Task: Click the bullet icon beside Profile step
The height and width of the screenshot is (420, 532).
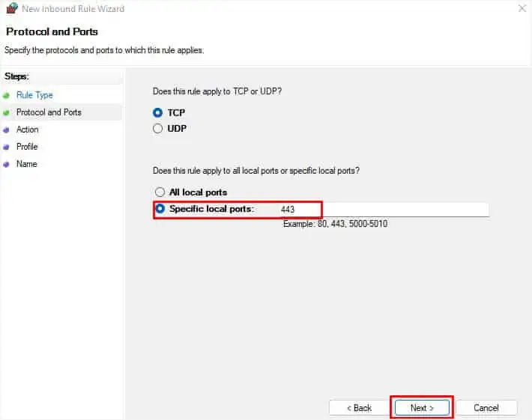Action: pyautogui.click(x=7, y=147)
